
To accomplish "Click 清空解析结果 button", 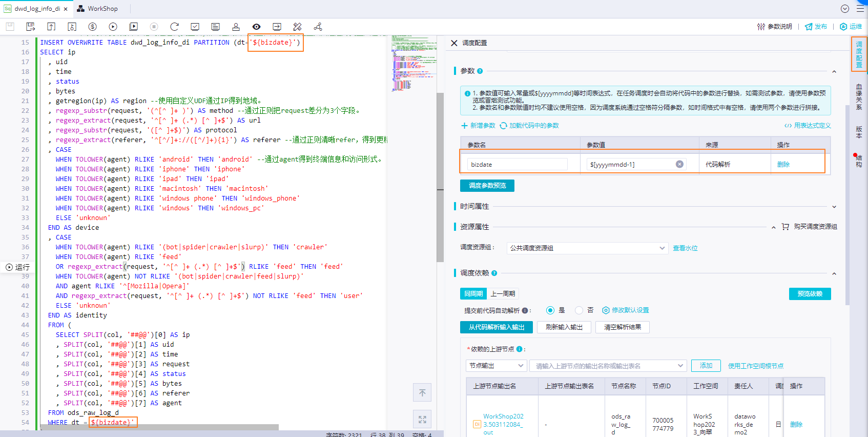I will (623, 327).
